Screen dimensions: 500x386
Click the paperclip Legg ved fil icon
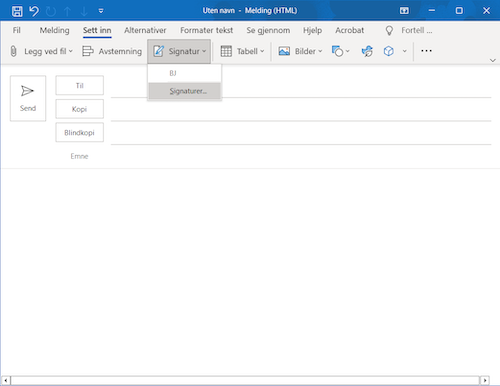click(x=13, y=51)
